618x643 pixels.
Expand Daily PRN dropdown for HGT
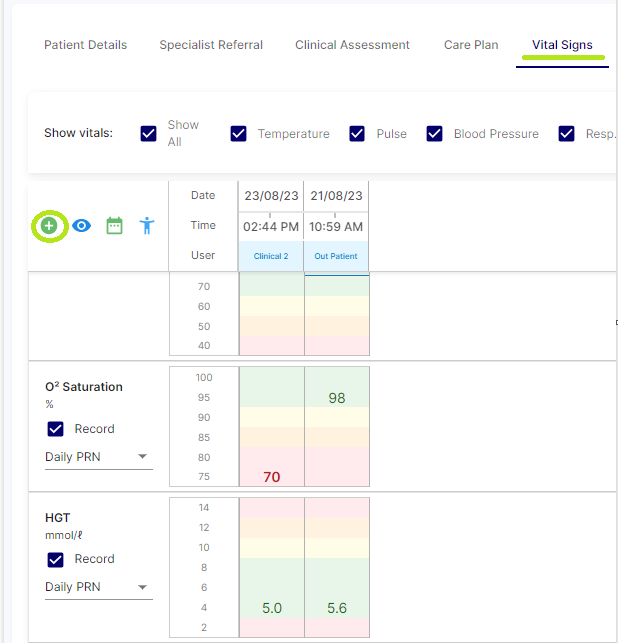tap(98, 587)
